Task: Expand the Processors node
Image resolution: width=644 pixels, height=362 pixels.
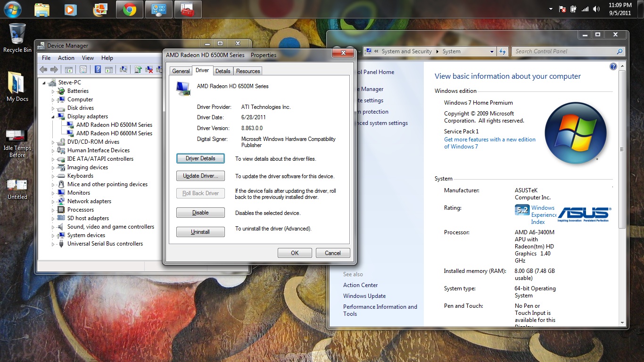Action: pos(53,210)
